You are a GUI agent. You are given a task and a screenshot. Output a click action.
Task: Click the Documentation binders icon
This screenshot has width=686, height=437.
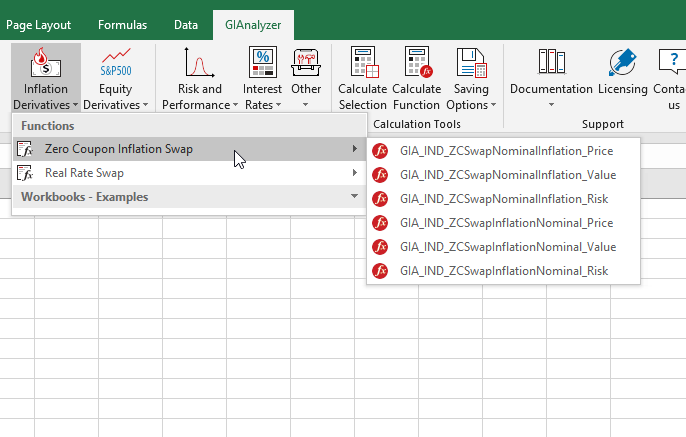[x=551, y=61]
